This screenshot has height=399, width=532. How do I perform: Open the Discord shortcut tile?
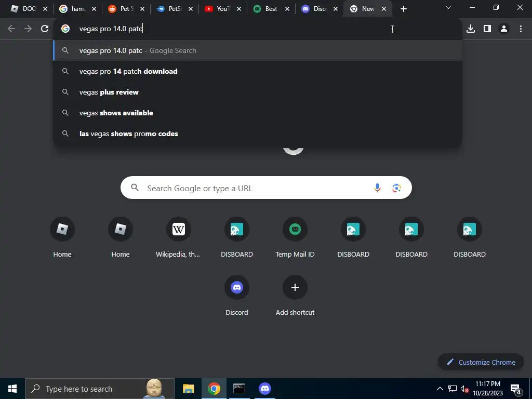click(x=237, y=296)
